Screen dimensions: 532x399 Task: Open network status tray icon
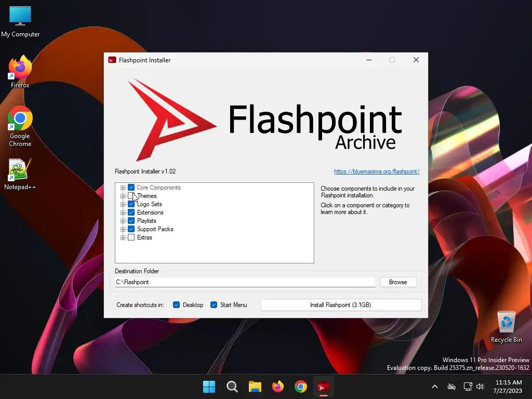[x=468, y=387]
